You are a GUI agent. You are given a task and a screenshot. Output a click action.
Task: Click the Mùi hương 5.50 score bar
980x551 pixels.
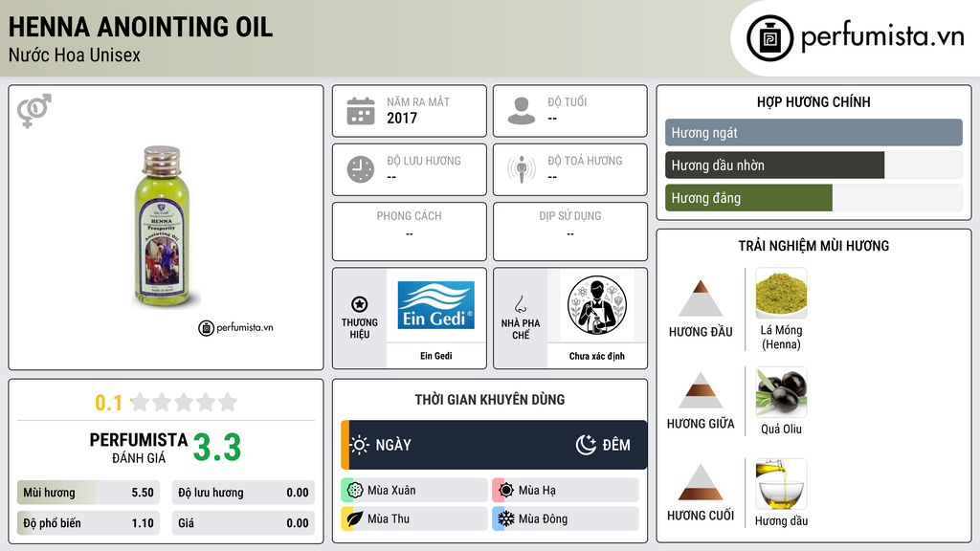point(88,493)
